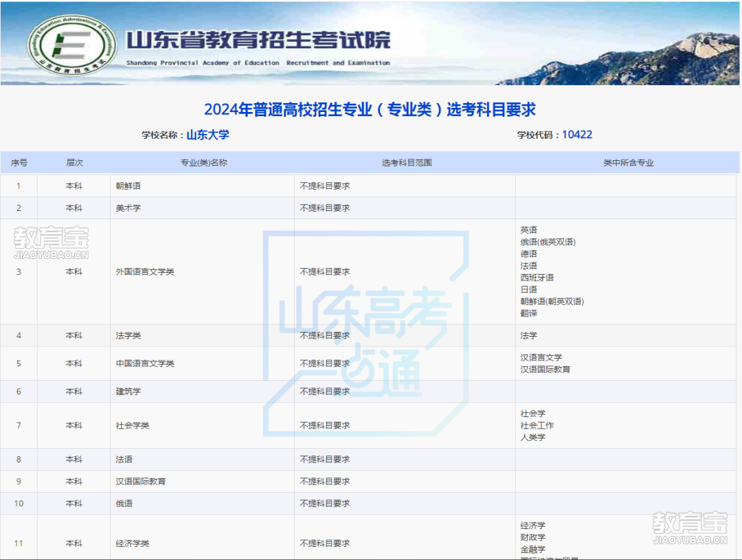Click the row number 10 cell
This screenshot has height=560, width=742.
(19, 503)
